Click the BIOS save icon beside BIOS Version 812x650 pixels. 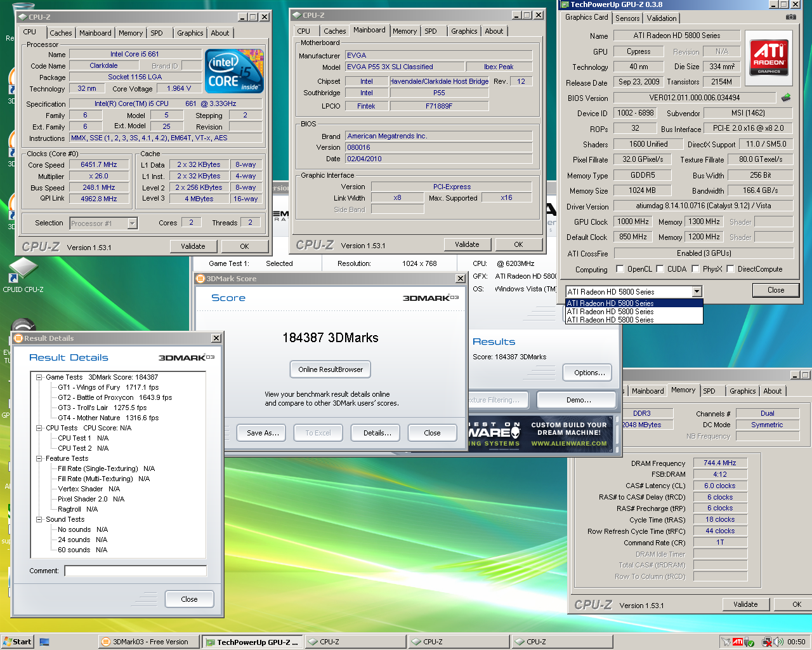[x=785, y=98]
